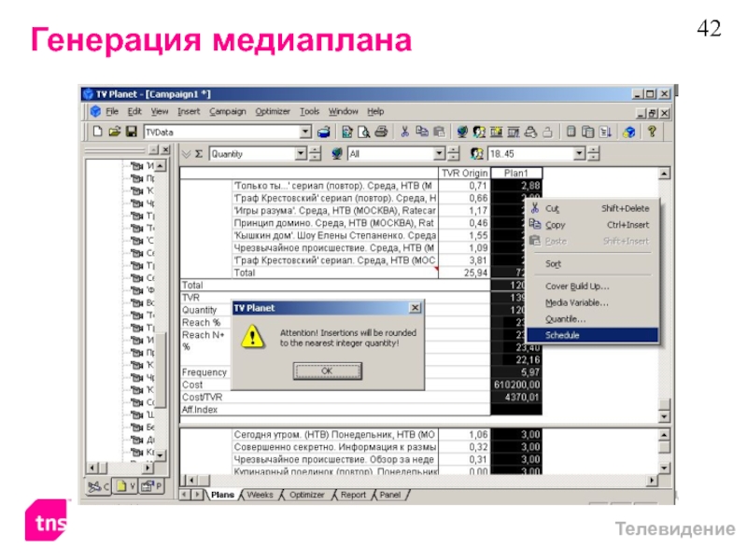Choose Cover Build Up in context menu
Viewport: 747px width, 560px height.
point(593,287)
